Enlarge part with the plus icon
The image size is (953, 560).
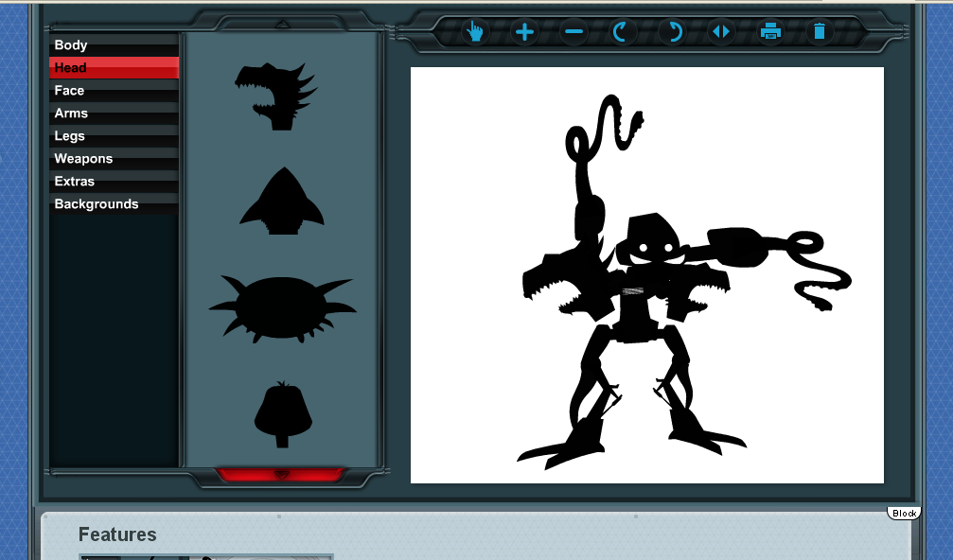click(524, 31)
